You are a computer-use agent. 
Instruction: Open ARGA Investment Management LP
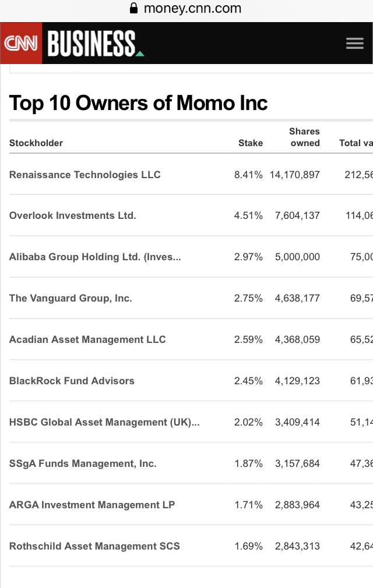92,505
